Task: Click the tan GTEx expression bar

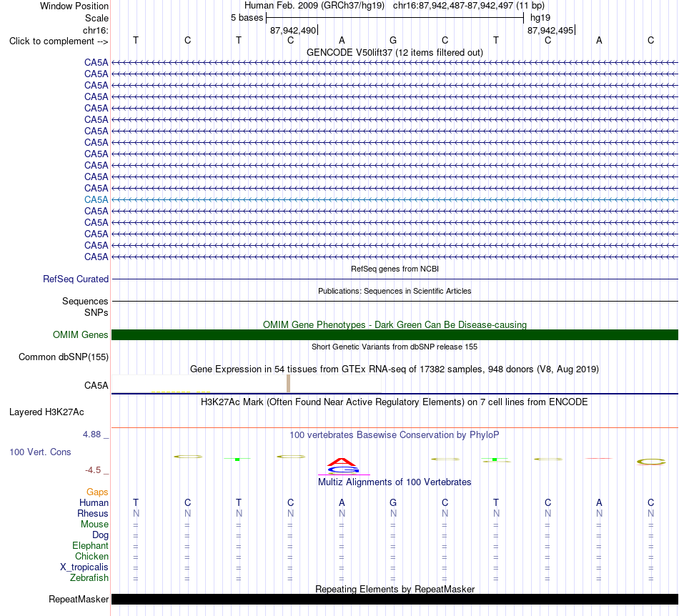Action: (289, 384)
